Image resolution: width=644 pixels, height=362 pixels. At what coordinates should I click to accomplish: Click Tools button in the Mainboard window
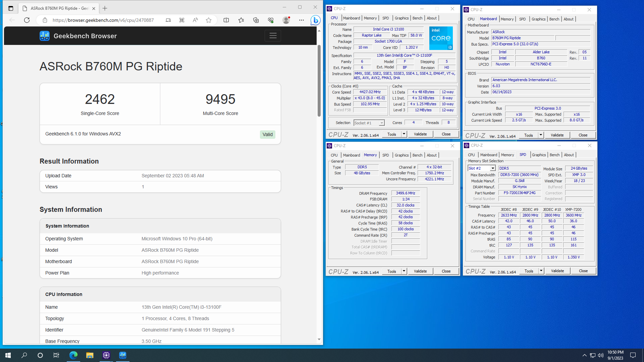click(529, 135)
